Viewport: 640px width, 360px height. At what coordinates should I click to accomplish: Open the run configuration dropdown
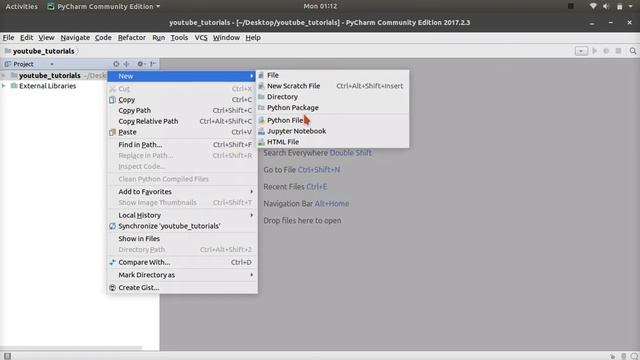[581, 51]
